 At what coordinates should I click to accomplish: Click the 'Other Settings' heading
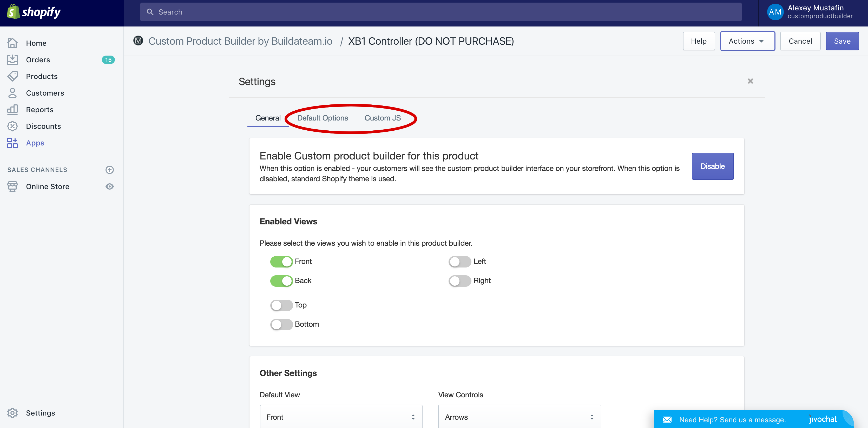click(x=288, y=373)
